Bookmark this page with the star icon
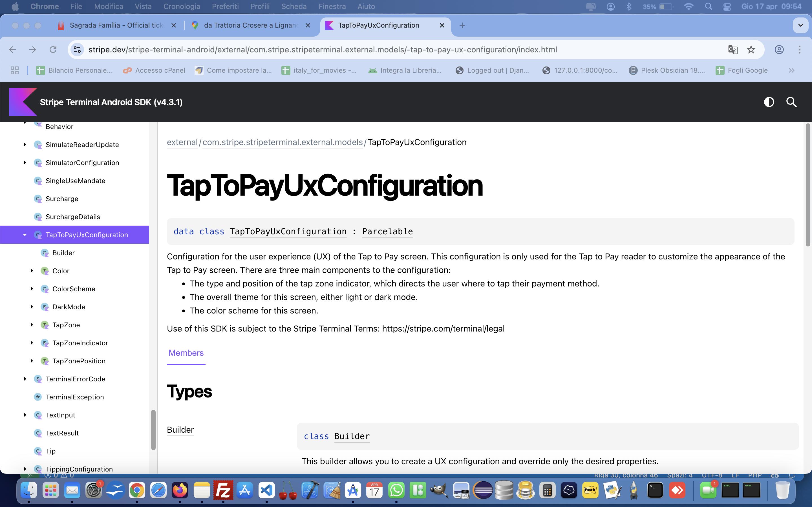Screen dimensions: 812x507 (x=751, y=50)
